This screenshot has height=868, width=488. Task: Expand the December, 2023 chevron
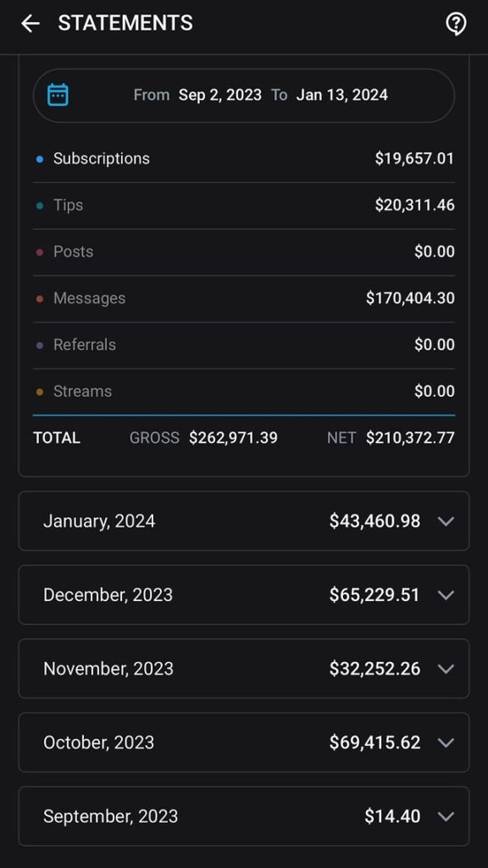[x=446, y=595]
